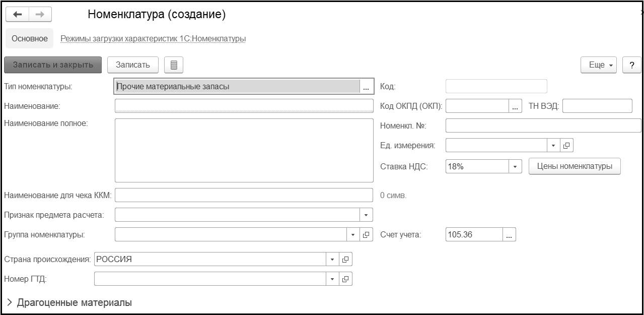
Task: Click the list icon next to Записать
Action: 174,65
